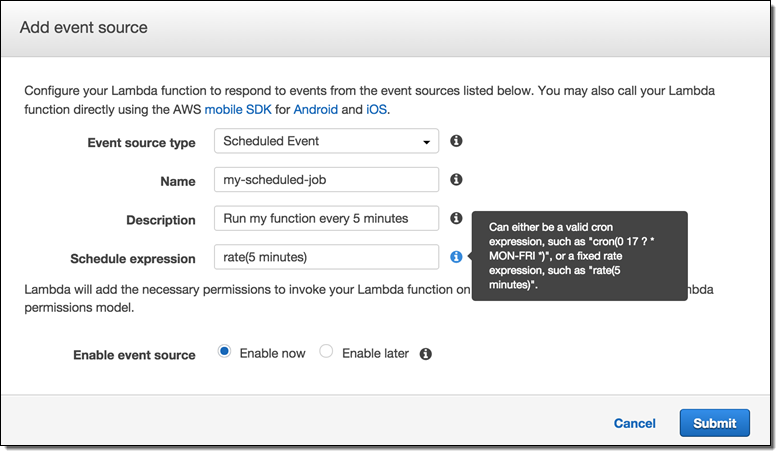Click the rate(5 minutes) schedule expression input
Screen dimensions: 781x456
[326, 257]
